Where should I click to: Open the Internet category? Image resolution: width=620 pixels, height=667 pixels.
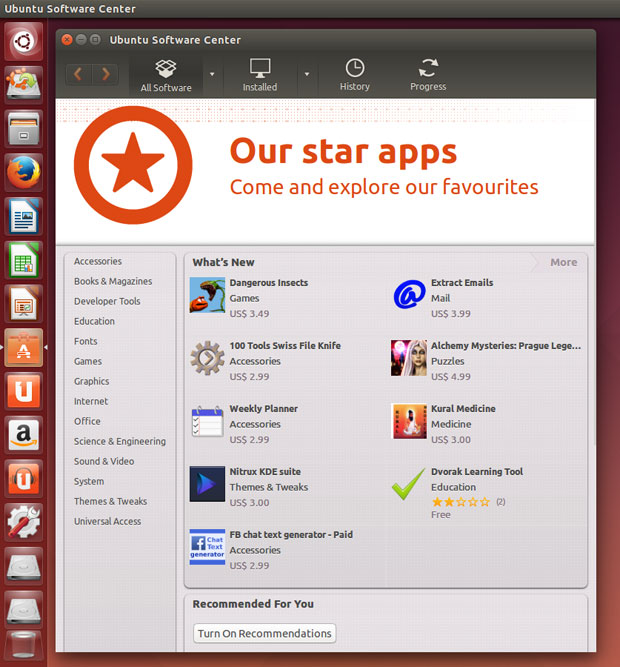coord(91,401)
